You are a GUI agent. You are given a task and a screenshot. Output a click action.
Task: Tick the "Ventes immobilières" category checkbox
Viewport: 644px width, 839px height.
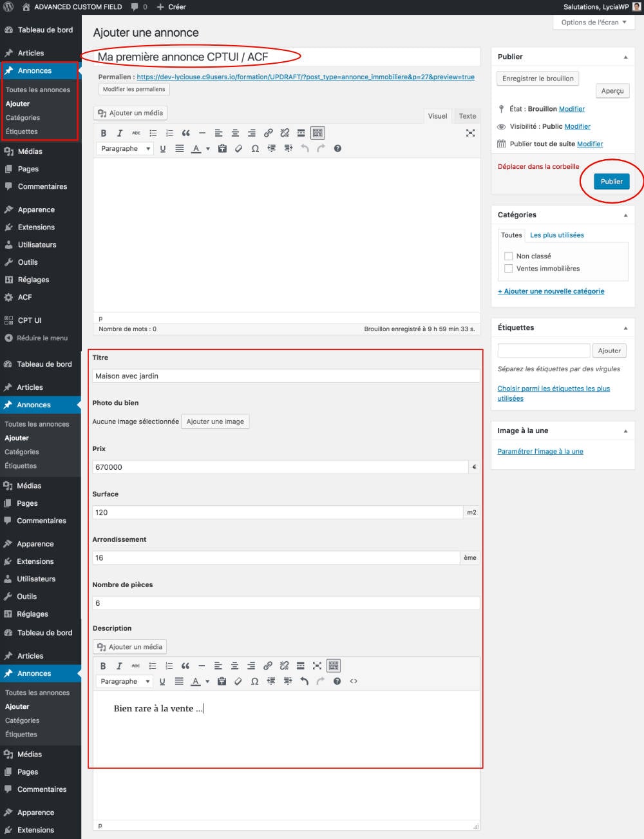[508, 269]
